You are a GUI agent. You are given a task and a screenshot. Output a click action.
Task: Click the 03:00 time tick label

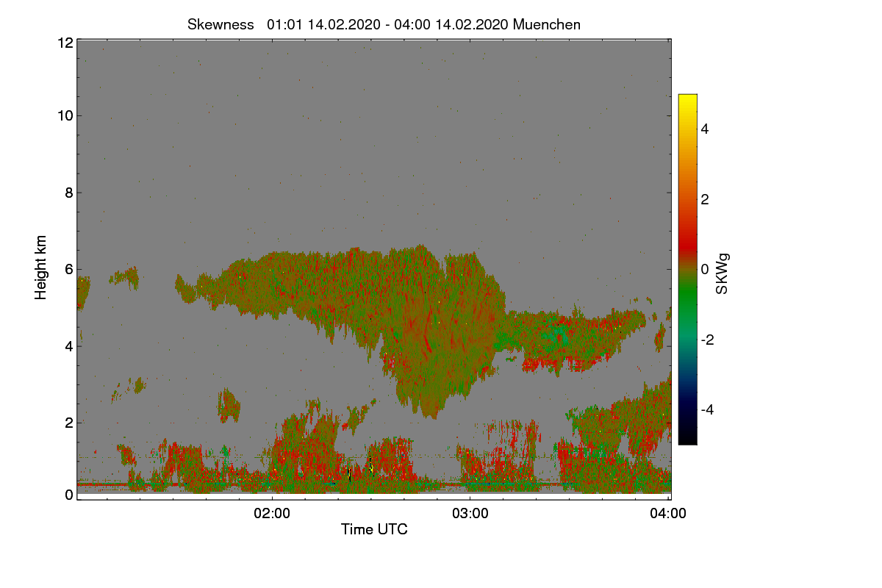click(x=470, y=514)
